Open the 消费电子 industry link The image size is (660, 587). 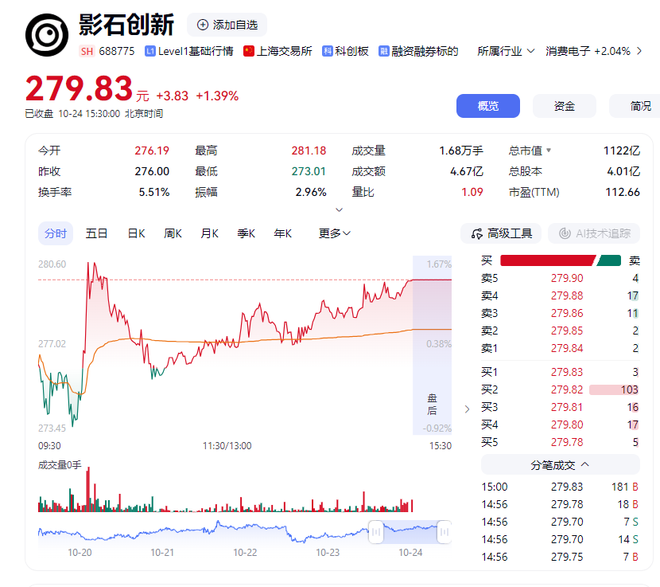click(587, 51)
